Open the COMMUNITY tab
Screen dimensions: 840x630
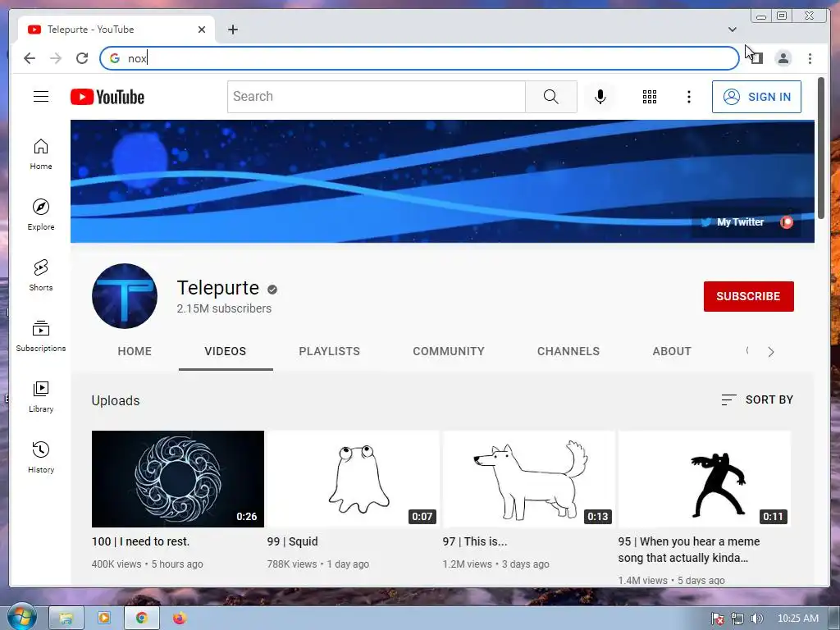click(x=449, y=351)
